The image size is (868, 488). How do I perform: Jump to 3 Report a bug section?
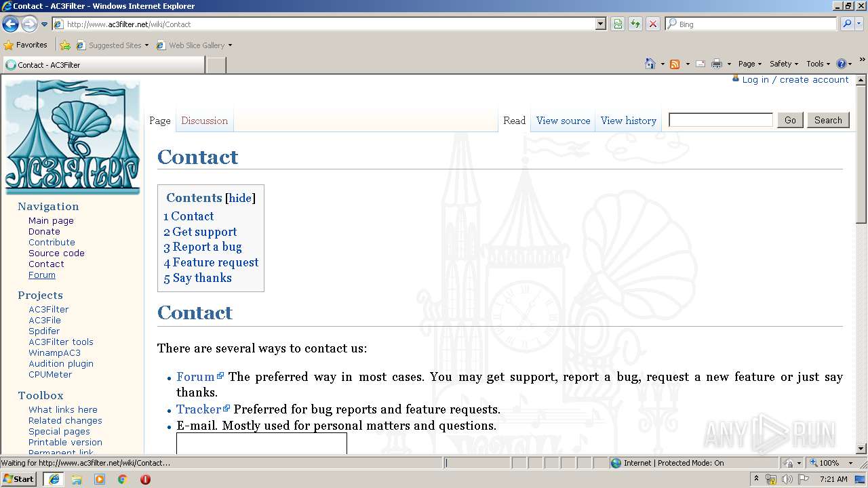tap(203, 247)
